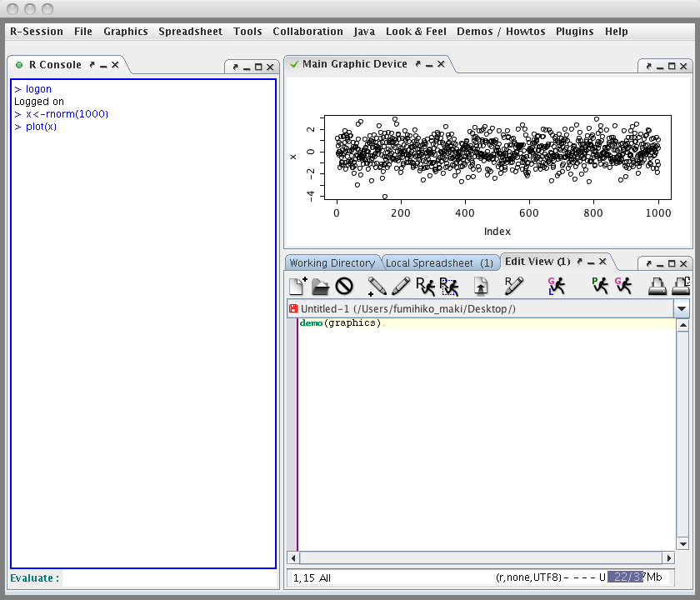
Task: Click the R with pencil icon
Action: tap(513, 287)
